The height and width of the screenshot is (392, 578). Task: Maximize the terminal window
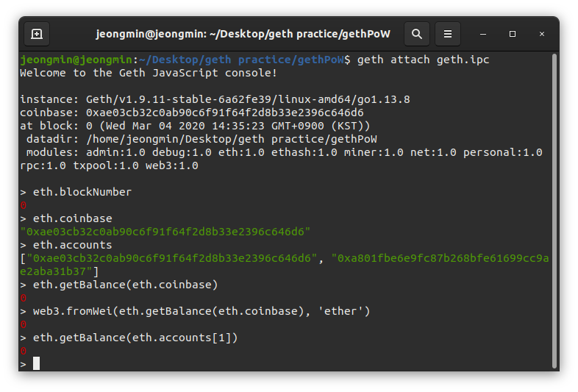click(513, 34)
